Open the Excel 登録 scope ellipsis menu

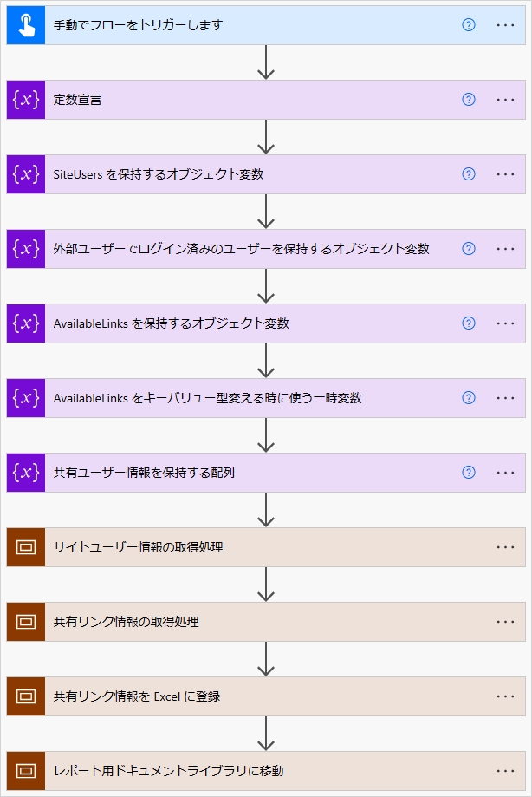tap(505, 696)
